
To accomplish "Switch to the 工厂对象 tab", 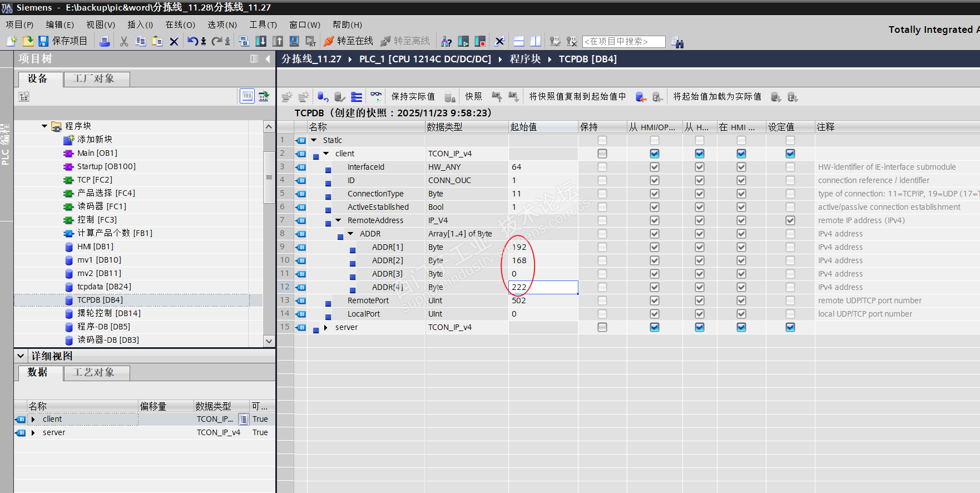I will point(97,79).
